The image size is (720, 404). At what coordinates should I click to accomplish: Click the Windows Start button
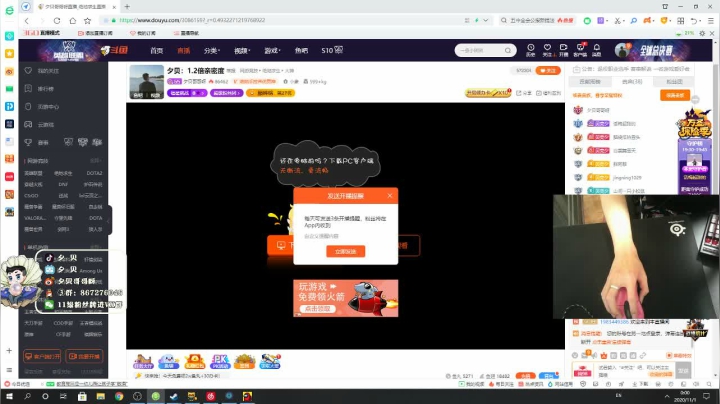(x=9, y=396)
